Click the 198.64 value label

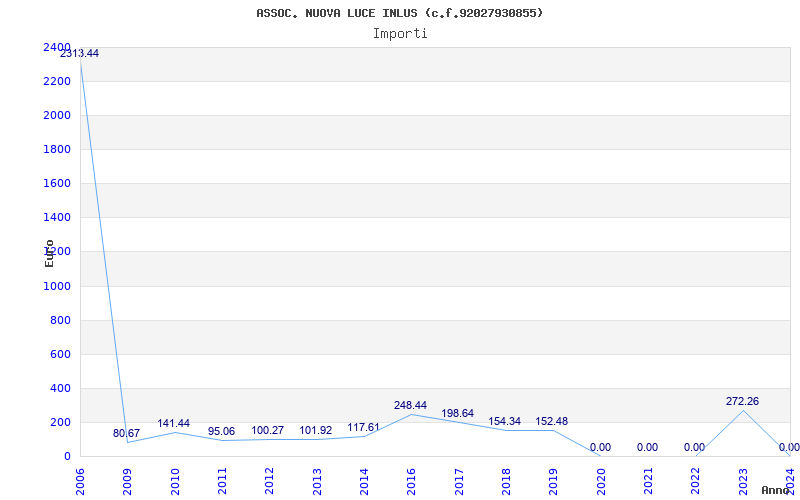click(458, 413)
